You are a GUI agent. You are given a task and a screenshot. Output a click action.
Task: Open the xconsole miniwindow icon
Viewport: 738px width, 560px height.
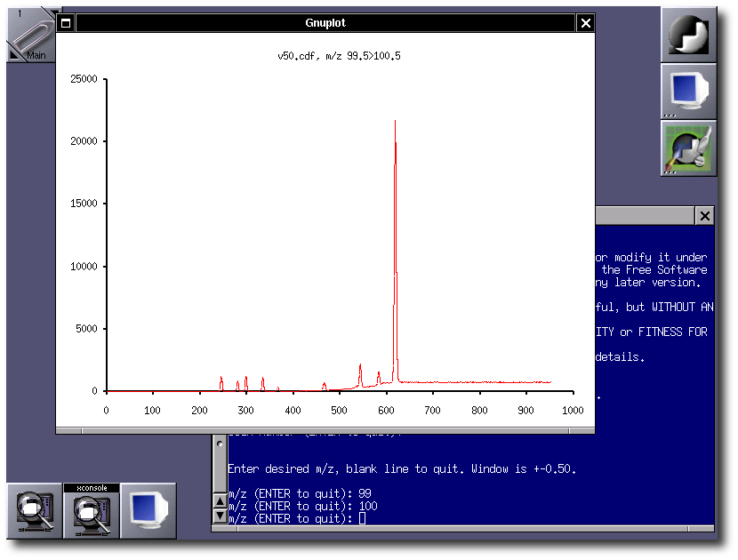(x=92, y=511)
